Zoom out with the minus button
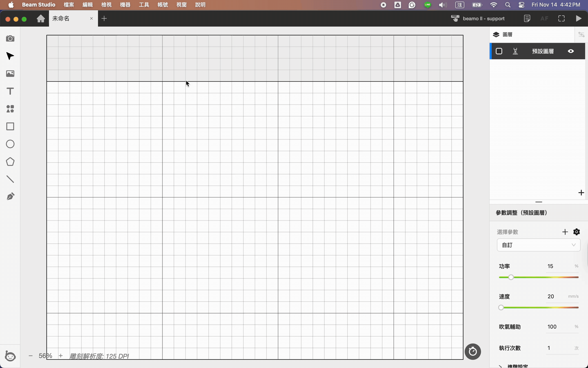Image resolution: width=588 pixels, height=368 pixels. [31, 356]
